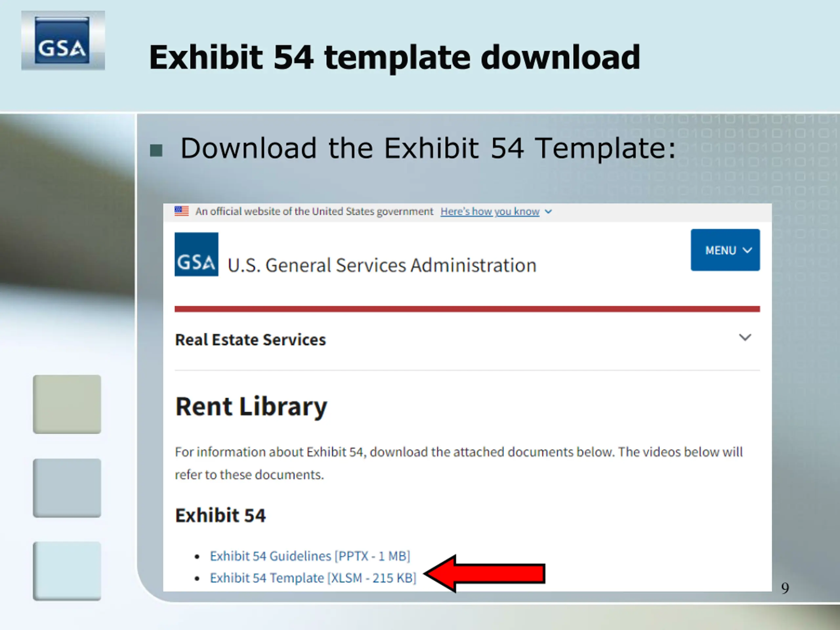Click the US flag icon in banner
The height and width of the screenshot is (630, 840).
[x=181, y=211]
